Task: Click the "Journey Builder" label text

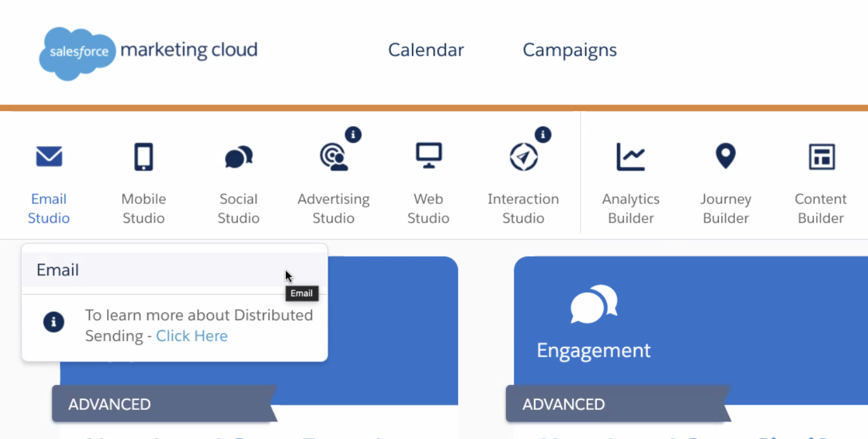Action: [726, 208]
